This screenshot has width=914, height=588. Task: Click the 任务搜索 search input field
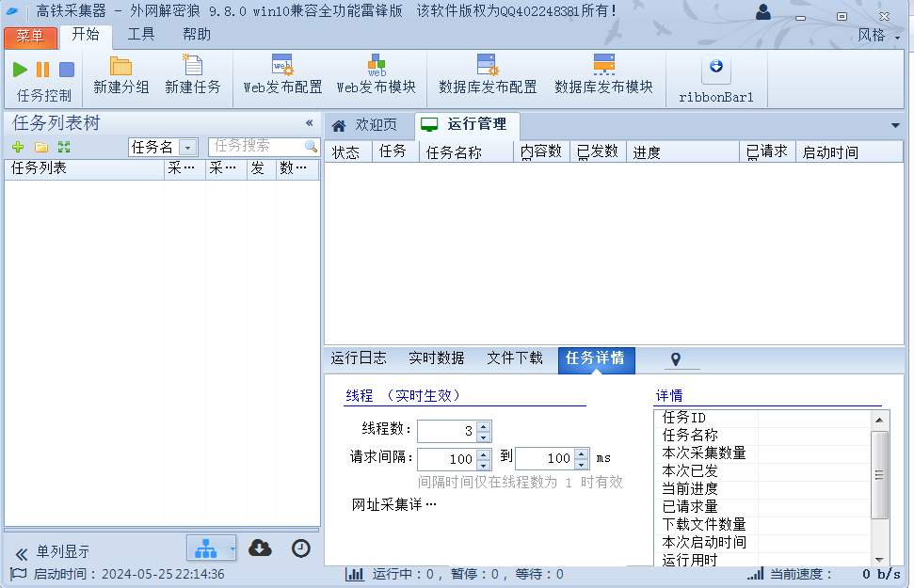pos(257,146)
